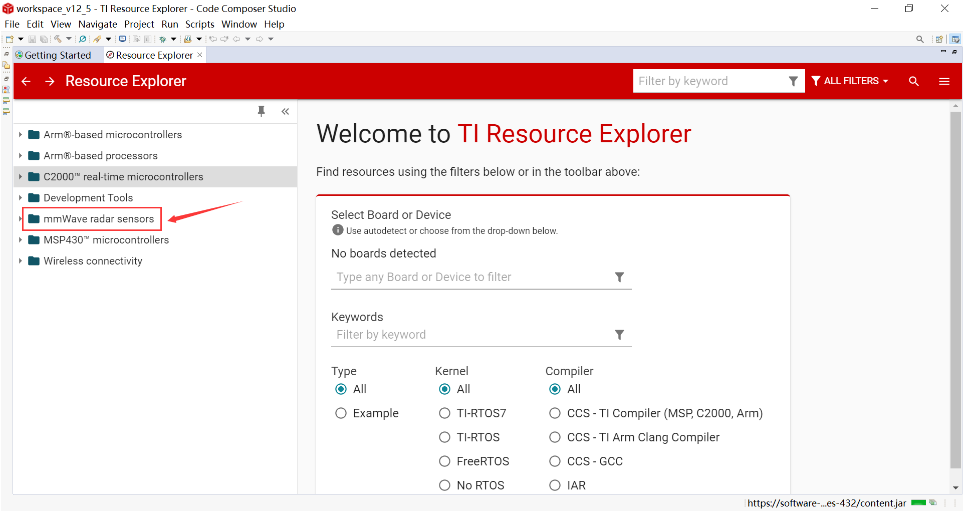Click the vertical scrollbar down arrow
The height and width of the screenshot is (513, 969).
coord(955,488)
